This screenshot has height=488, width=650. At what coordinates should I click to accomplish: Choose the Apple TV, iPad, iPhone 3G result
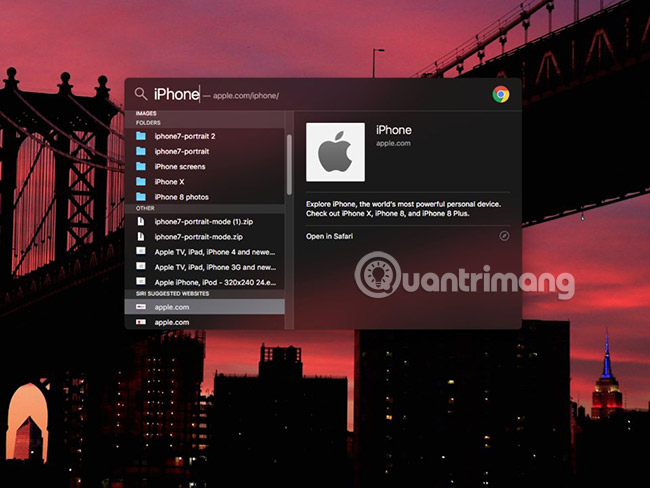[214, 267]
